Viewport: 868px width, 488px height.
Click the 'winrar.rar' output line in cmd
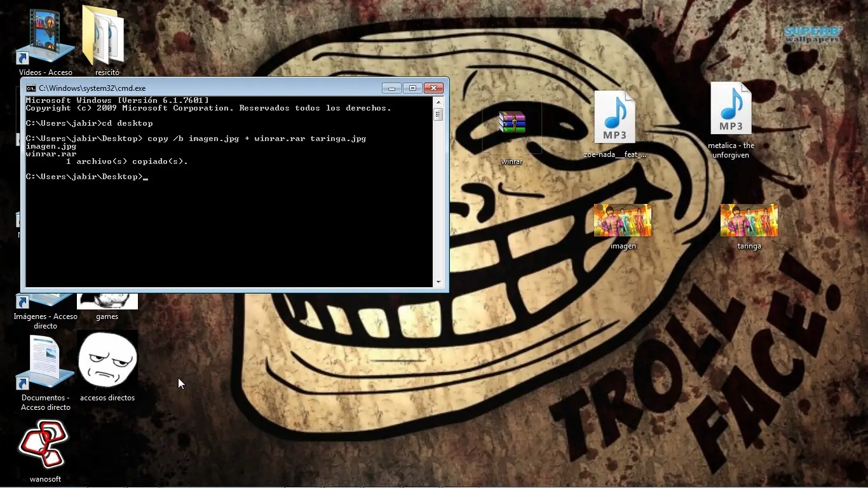coord(51,154)
